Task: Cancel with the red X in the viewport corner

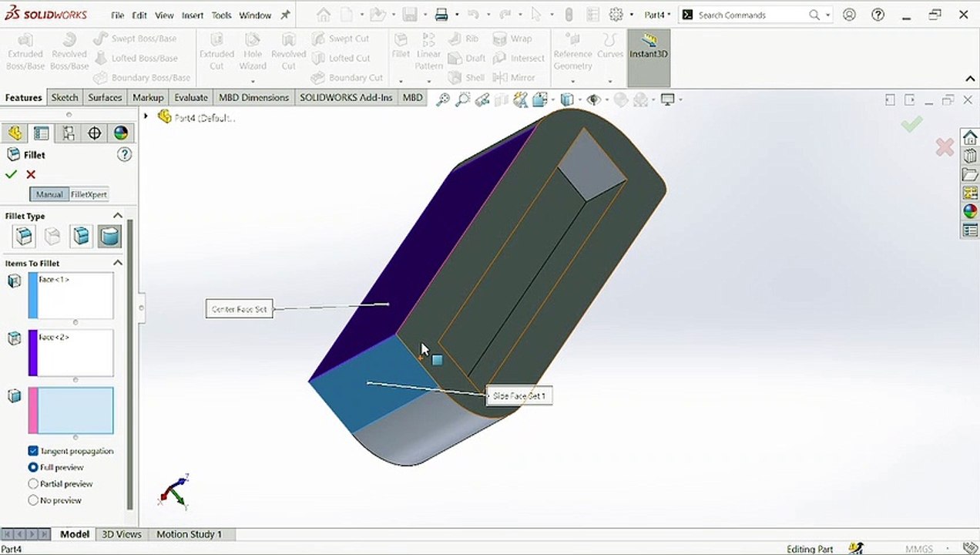Action: [x=945, y=146]
